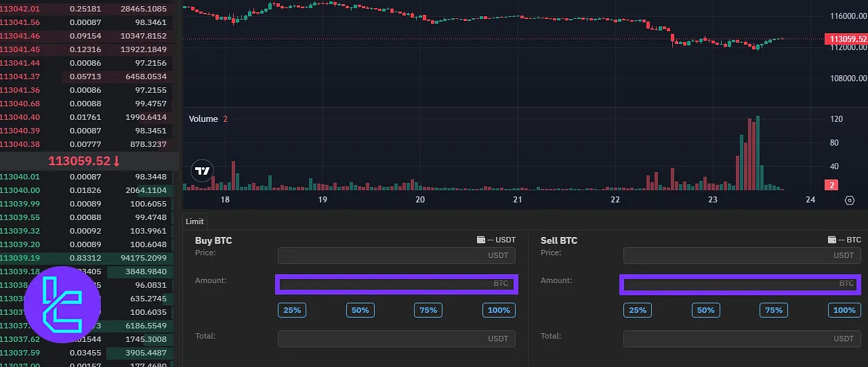
Task: Click the wallet icon beside BTC balance
Action: point(831,240)
